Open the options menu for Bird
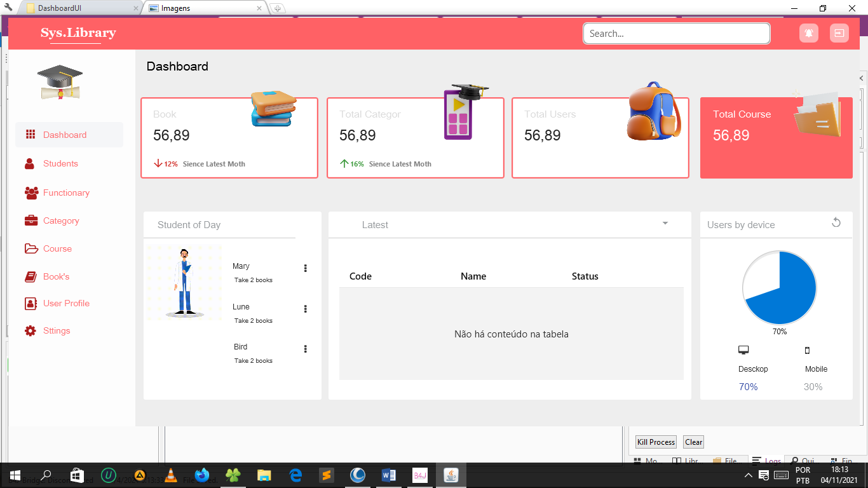868x488 pixels. pyautogui.click(x=306, y=349)
